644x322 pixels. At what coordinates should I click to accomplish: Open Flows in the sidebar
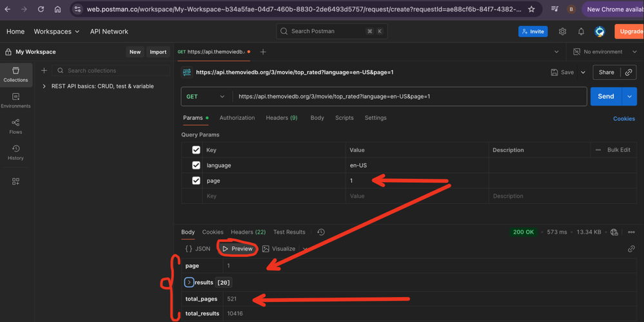tap(15, 126)
